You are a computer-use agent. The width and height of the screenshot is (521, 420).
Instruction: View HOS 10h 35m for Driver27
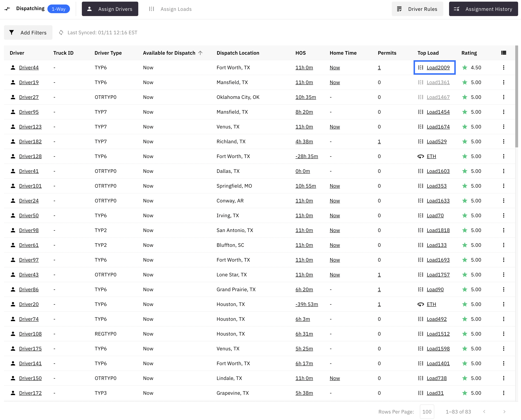(306, 97)
